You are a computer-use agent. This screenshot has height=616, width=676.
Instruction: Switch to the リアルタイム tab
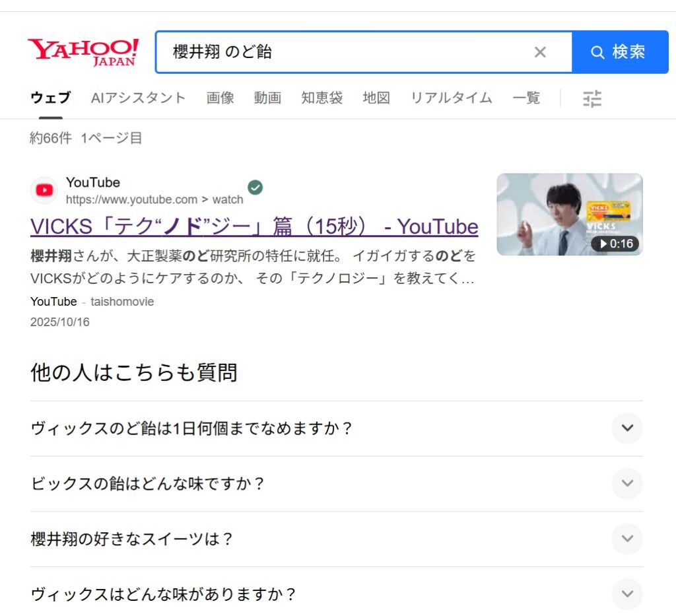coord(451,98)
